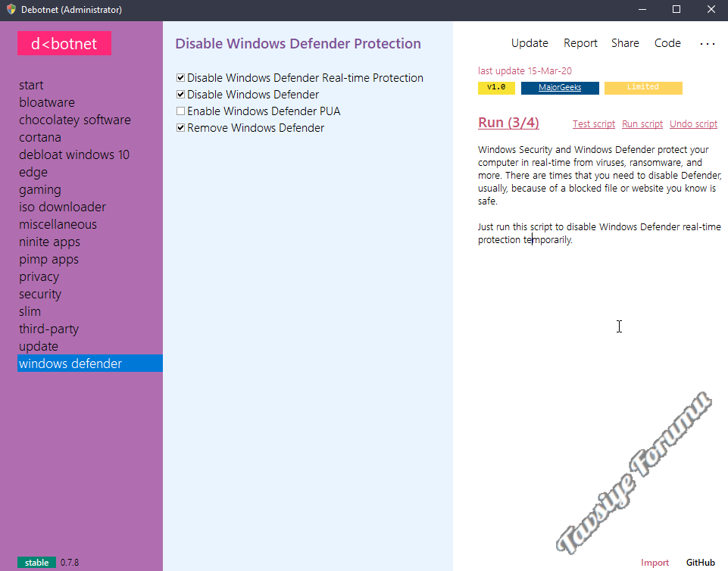The height and width of the screenshot is (571, 728).
Task: Click the d<botnet pink logo
Action: tap(64, 43)
